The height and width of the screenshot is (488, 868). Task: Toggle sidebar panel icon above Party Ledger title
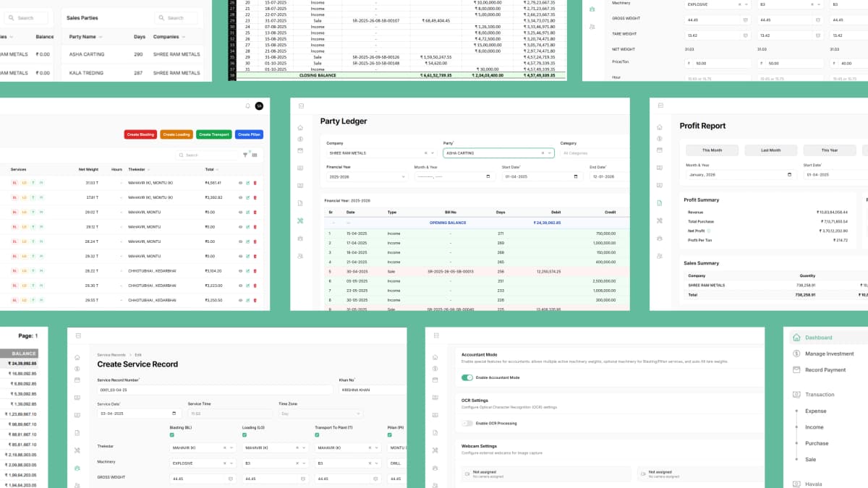[x=300, y=106]
